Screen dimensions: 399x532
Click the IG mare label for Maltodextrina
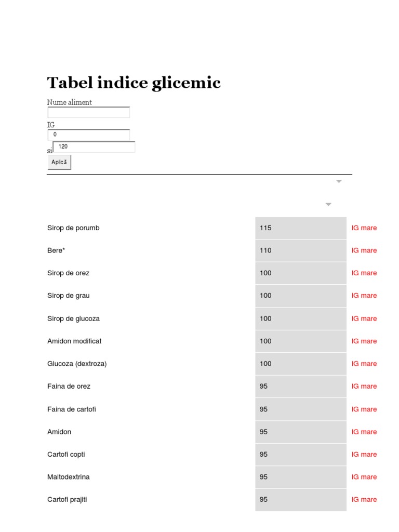click(364, 477)
